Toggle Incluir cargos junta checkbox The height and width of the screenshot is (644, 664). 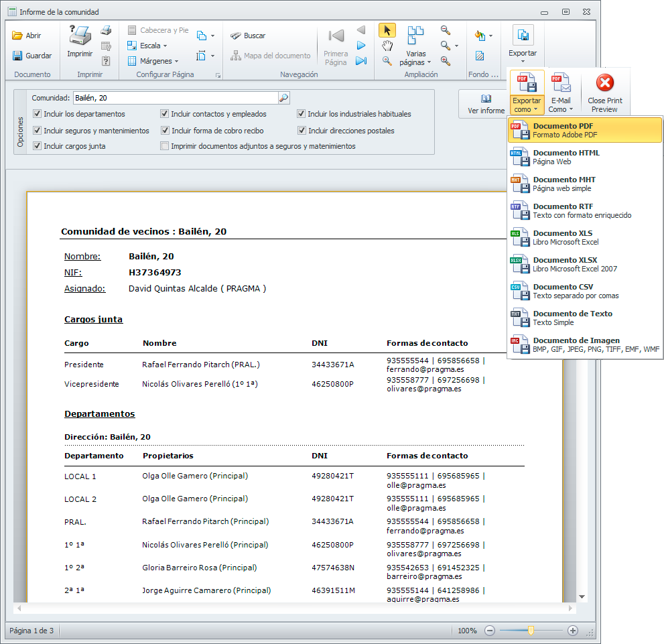(x=38, y=146)
